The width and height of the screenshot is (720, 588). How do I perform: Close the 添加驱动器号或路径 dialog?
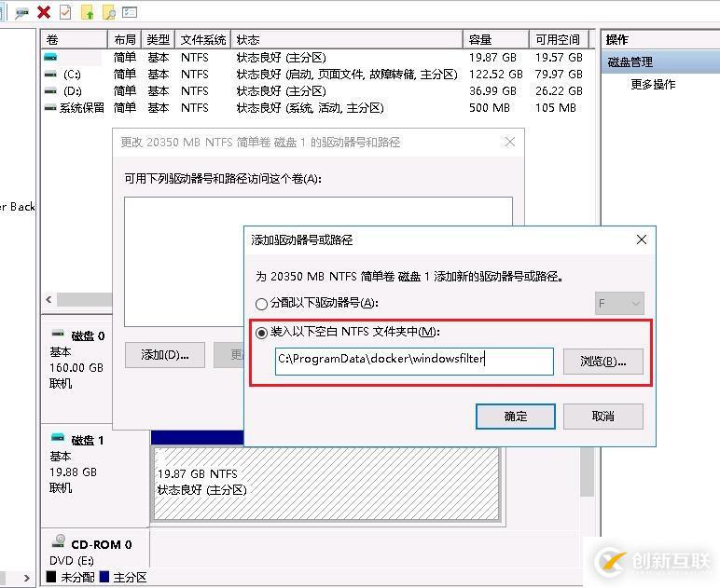[642, 239]
